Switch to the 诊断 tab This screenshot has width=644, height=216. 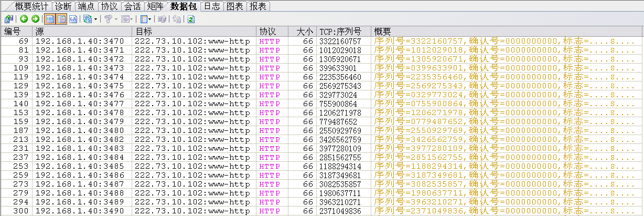pyautogui.click(x=63, y=6)
